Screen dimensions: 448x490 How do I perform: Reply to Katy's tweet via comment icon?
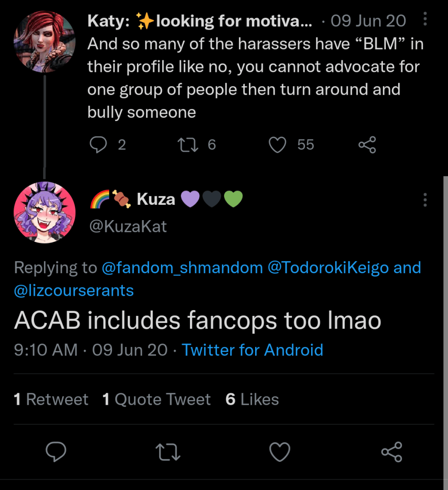click(x=98, y=145)
